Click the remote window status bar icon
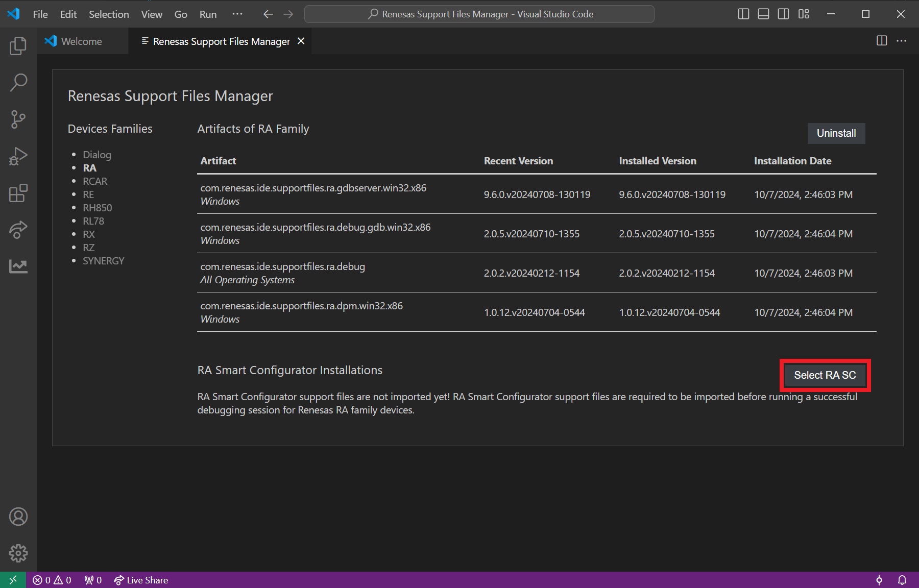 point(13,580)
